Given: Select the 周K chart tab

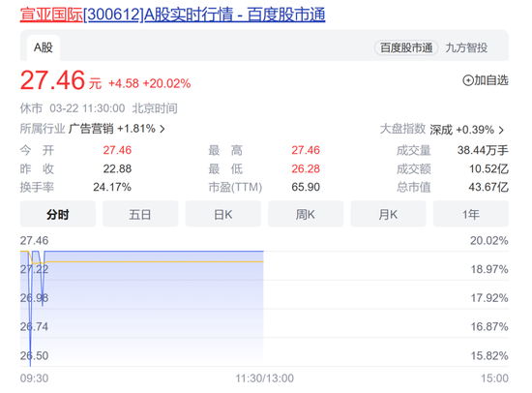Looking at the screenshot, I should [x=306, y=214].
